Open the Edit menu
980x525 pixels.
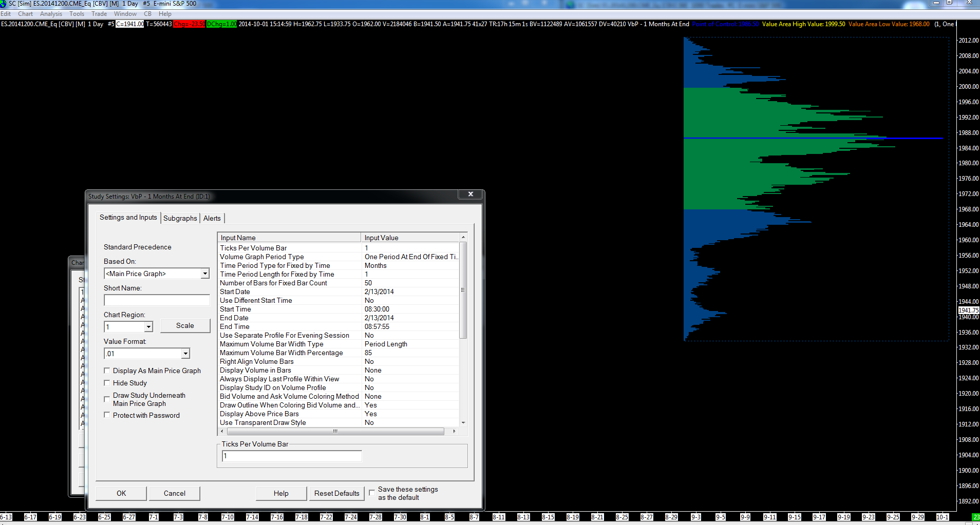(x=6, y=14)
